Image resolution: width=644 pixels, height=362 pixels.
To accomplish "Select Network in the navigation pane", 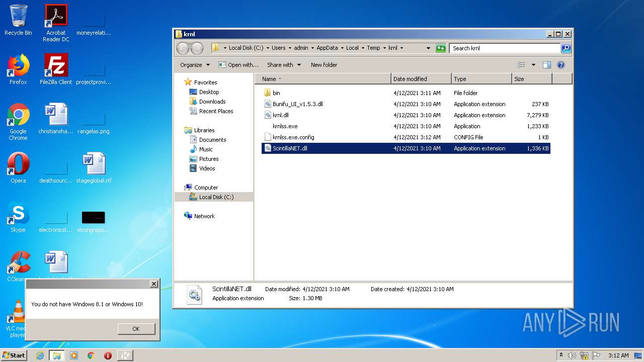I will tap(204, 216).
